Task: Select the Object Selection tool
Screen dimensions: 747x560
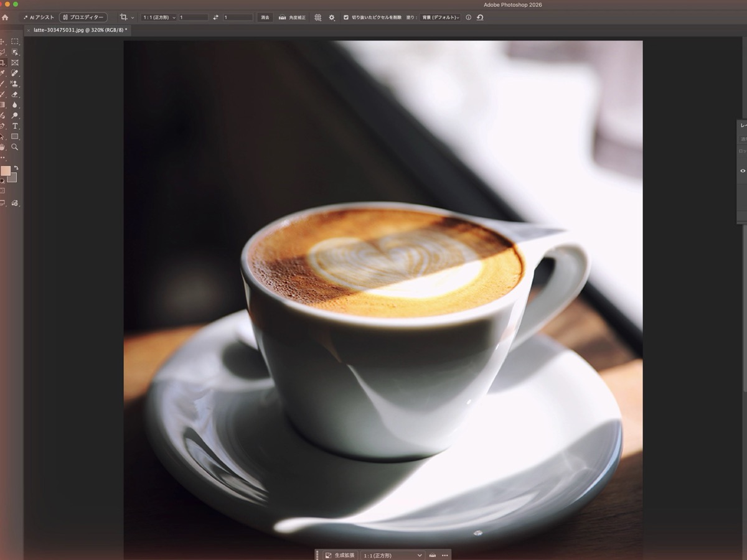Action: coord(15,52)
